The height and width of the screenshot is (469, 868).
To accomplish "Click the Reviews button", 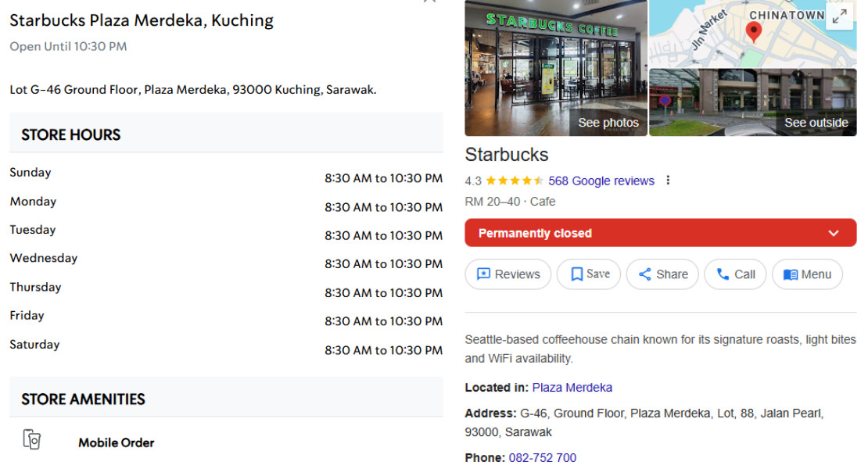I will 508,274.
